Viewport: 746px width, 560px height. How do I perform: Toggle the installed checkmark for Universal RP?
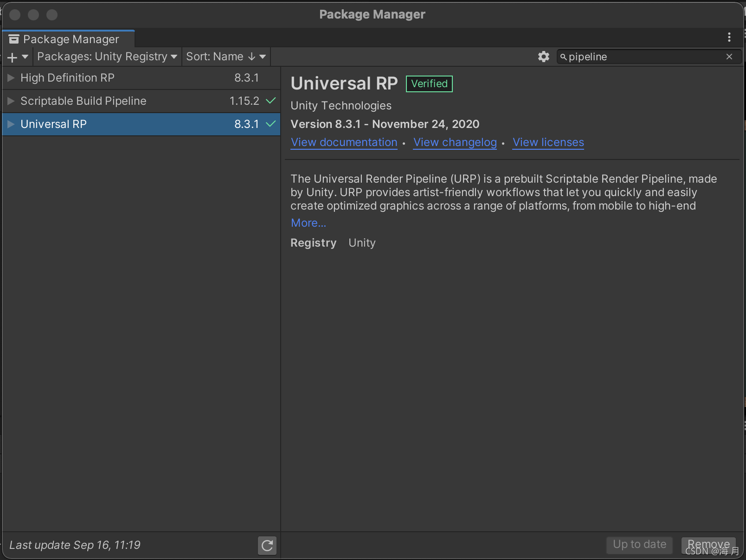click(x=271, y=124)
